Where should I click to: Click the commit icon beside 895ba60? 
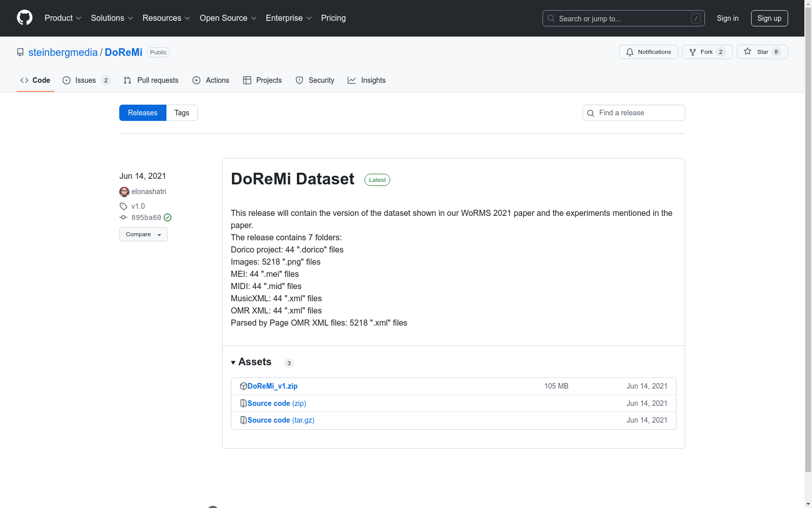pos(123,217)
